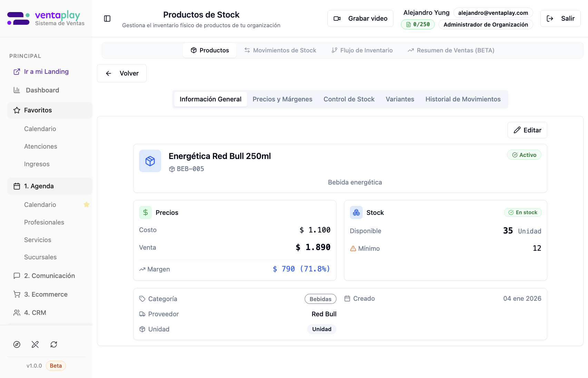
Task: Click the compass icon in sidebar footer
Action: 17,345
